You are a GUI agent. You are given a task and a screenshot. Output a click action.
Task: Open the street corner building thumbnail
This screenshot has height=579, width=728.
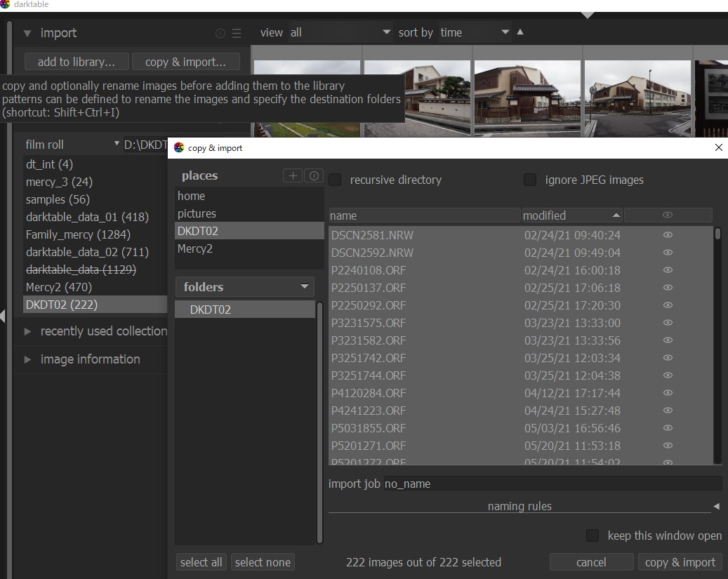[637, 98]
